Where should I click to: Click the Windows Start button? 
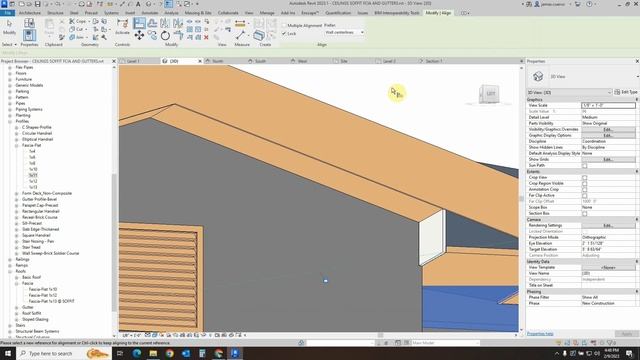click(8, 353)
